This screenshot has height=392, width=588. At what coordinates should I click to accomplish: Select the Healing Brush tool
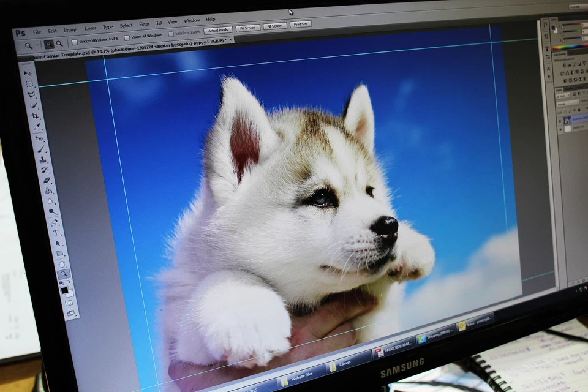(x=39, y=138)
